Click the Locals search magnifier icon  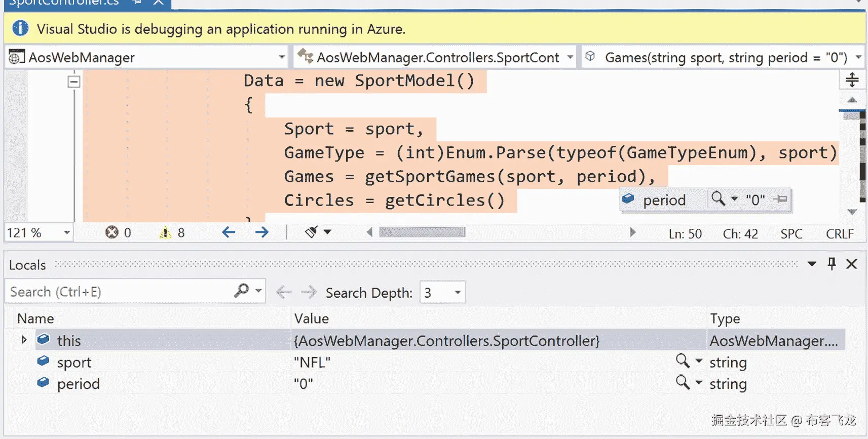242,291
